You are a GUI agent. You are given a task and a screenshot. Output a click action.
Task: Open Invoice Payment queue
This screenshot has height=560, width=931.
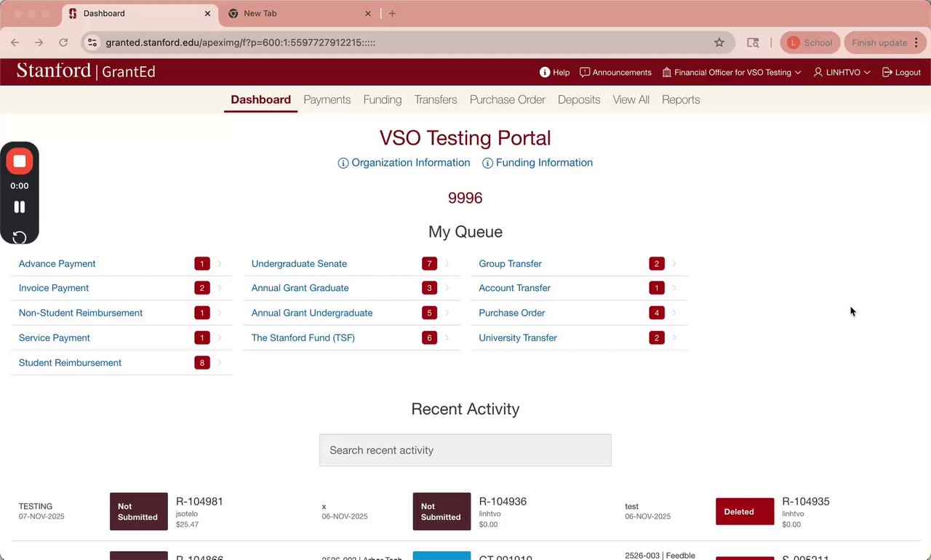[x=54, y=288]
